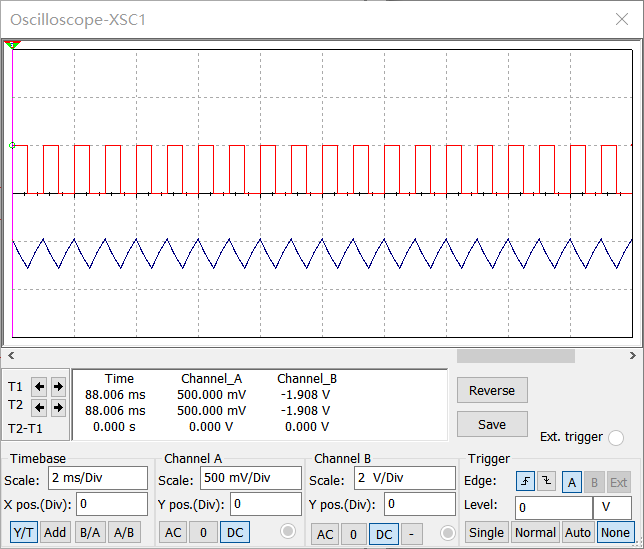Click the Save button
644x549 pixels.
(x=492, y=424)
